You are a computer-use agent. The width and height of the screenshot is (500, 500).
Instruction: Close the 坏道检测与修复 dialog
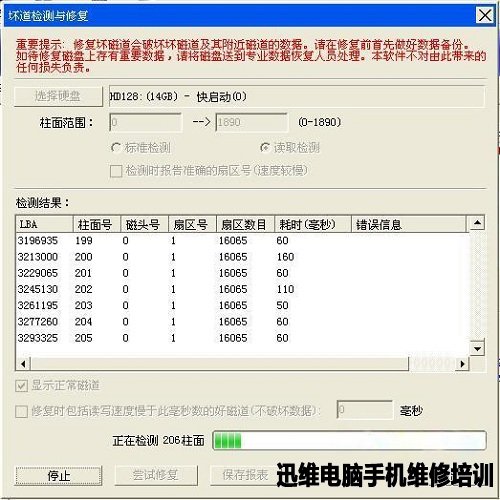tap(484, 15)
